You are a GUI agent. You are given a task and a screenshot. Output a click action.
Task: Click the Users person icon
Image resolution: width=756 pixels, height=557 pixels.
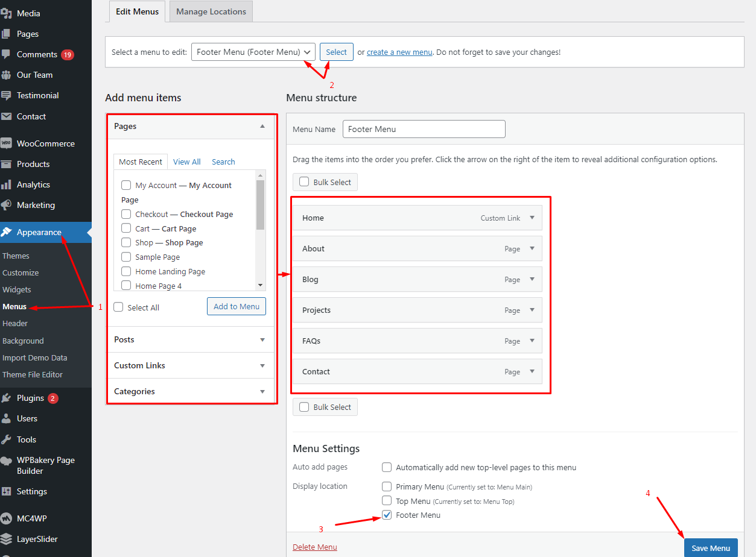(6, 418)
